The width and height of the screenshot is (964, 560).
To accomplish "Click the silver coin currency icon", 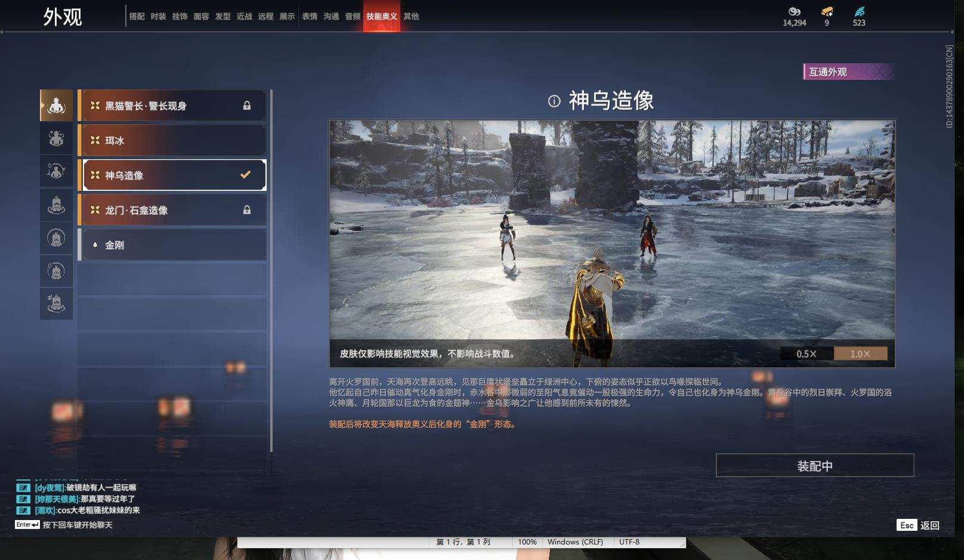I will click(794, 11).
